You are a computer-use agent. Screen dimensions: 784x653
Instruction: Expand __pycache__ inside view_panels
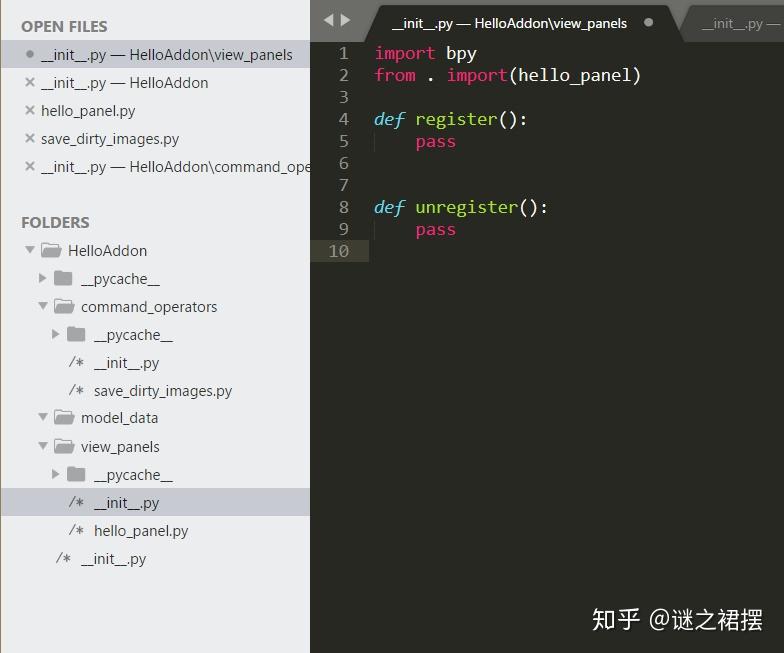click(56, 474)
